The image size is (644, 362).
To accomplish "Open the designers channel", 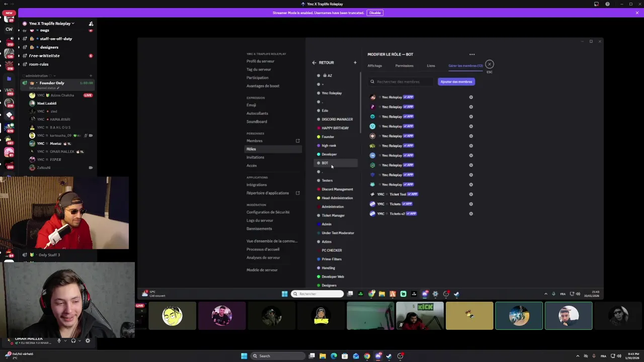I will pyautogui.click(x=49, y=47).
